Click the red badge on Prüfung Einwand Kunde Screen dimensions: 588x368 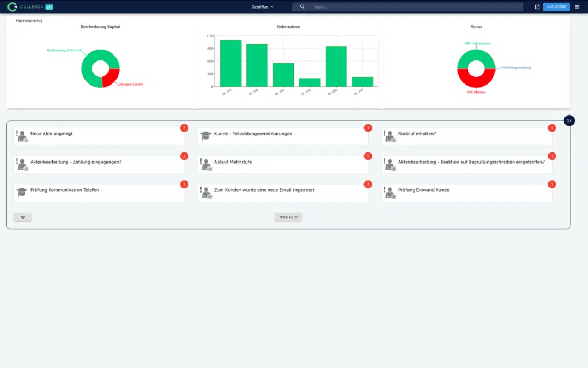pyautogui.click(x=552, y=184)
